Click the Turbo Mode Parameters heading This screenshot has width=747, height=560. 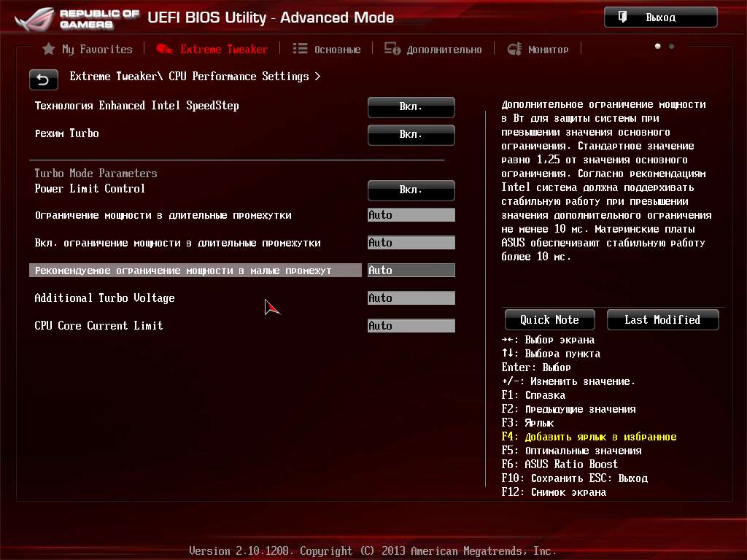(96, 173)
